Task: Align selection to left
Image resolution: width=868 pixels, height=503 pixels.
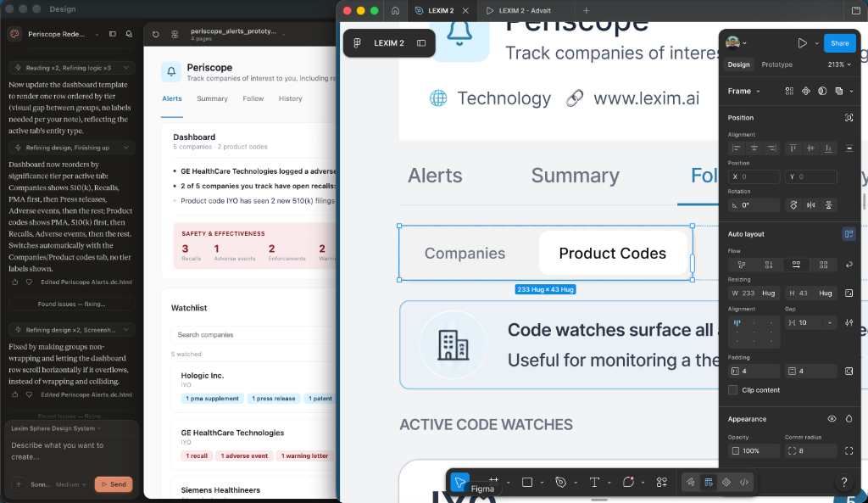Action: tap(737, 148)
